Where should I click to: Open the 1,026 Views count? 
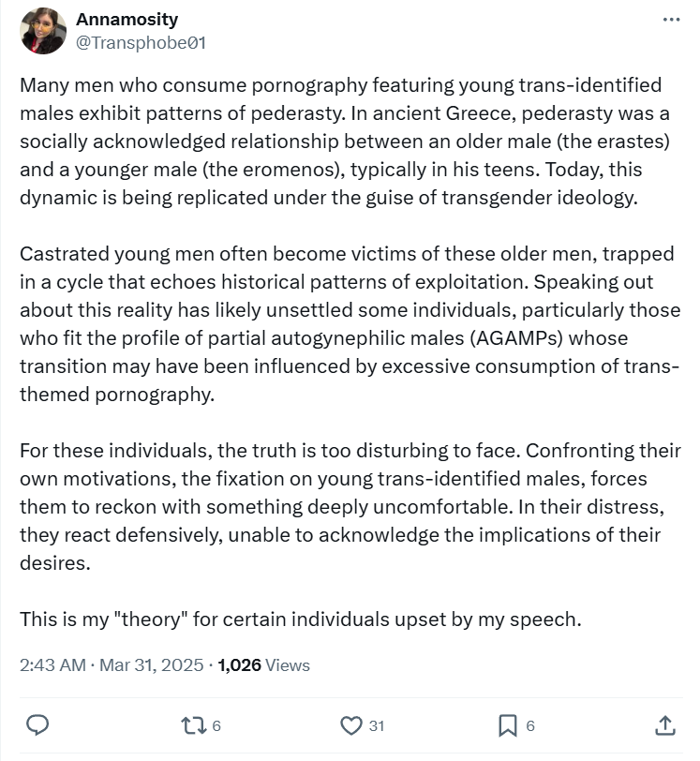point(263,665)
